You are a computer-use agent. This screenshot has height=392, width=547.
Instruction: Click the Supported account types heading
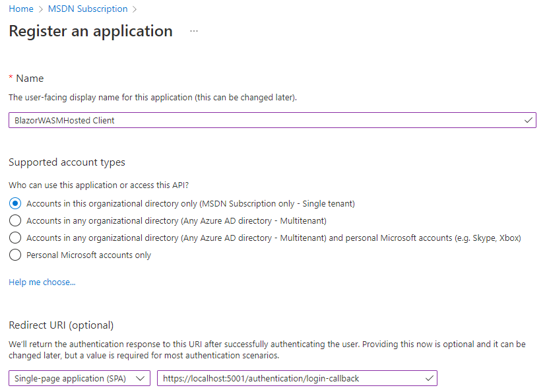coord(67,162)
